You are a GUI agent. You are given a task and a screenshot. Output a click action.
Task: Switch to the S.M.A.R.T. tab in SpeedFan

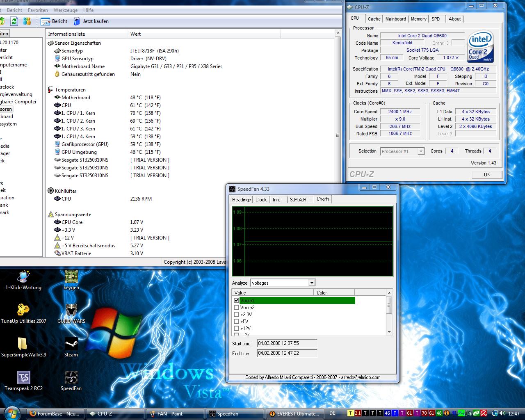(x=300, y=200)
